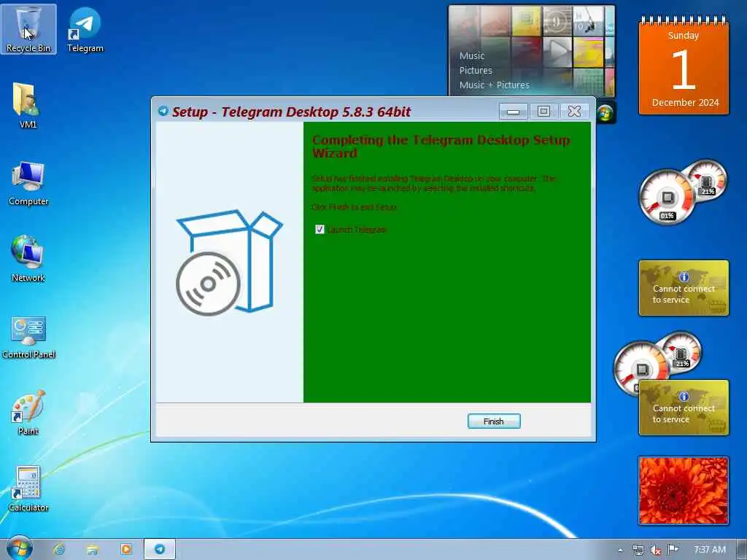
Task: Click the Show desktop strip beside the clock
Action: coord(742,550)
